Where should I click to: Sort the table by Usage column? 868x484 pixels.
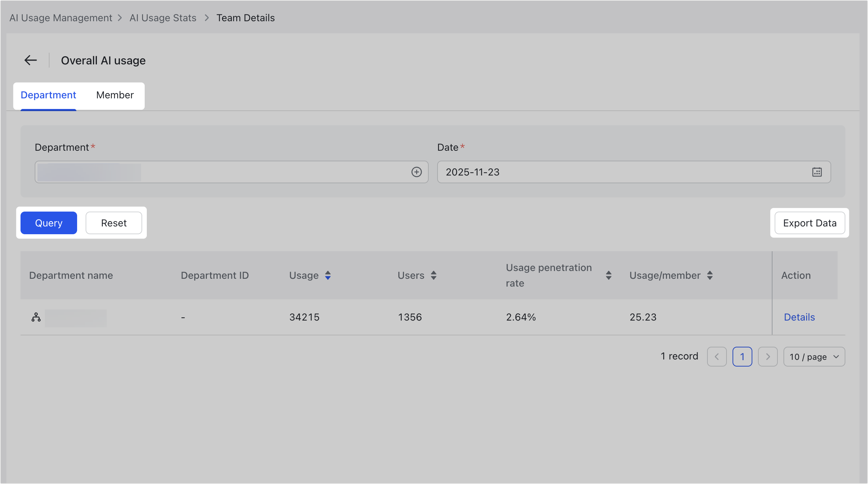[328, 275]
